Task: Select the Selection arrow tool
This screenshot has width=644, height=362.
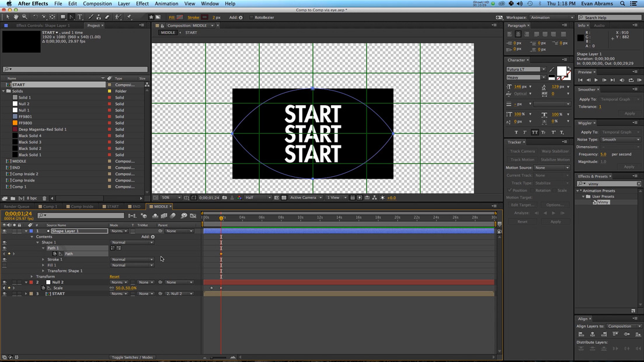Action: click(8, 18)
